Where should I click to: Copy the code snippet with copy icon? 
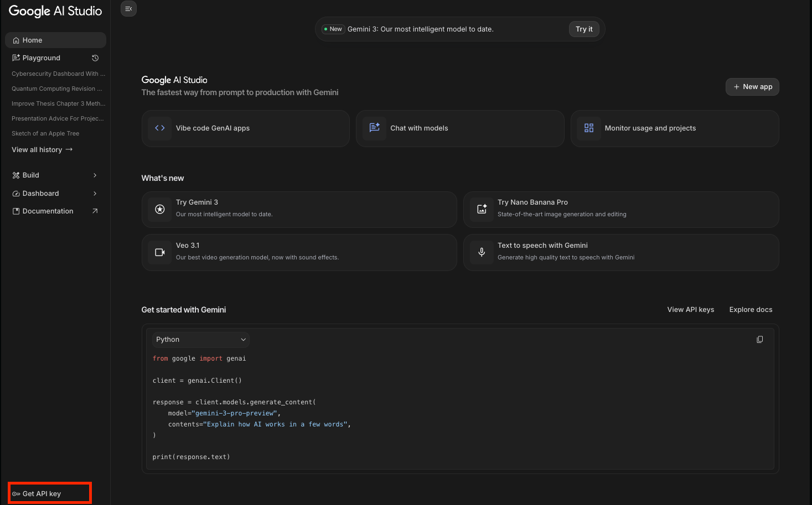pyautogui.click(x=759, y=340)
